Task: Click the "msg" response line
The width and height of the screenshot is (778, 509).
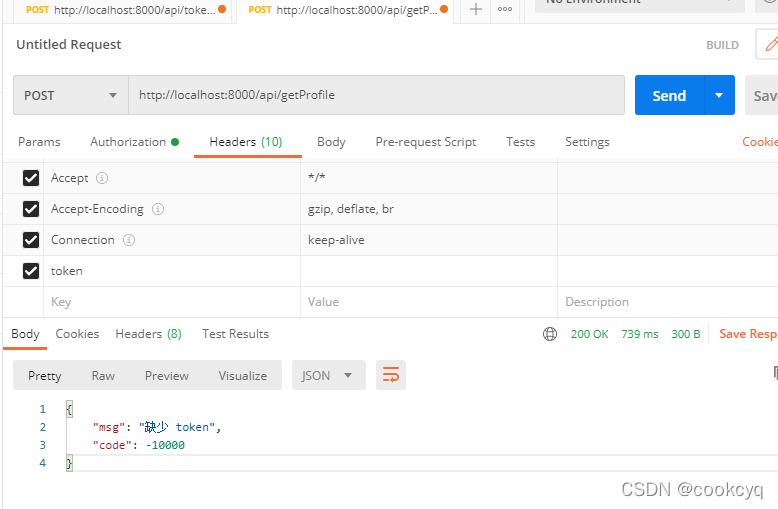Action: [x=157, y=427]
